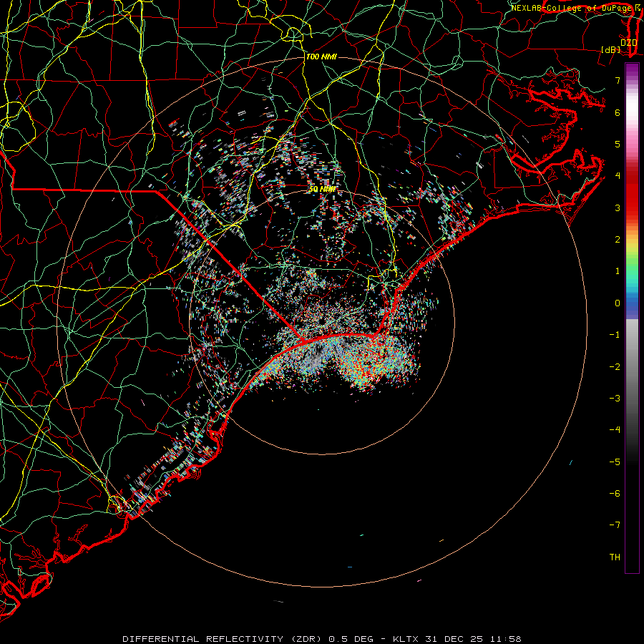Image resolution: width=644 pixels, height=644 pixels.
Task: Click the KLTX station identifier in the caption
Action: coord(406,639)
